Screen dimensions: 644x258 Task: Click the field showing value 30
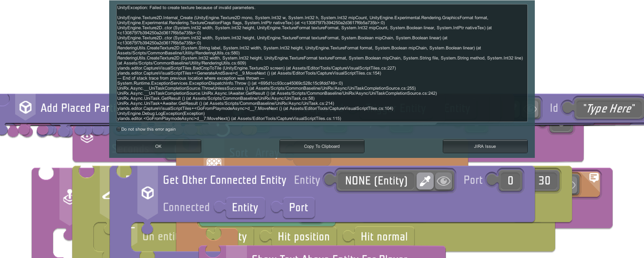[x=545, y=181]
